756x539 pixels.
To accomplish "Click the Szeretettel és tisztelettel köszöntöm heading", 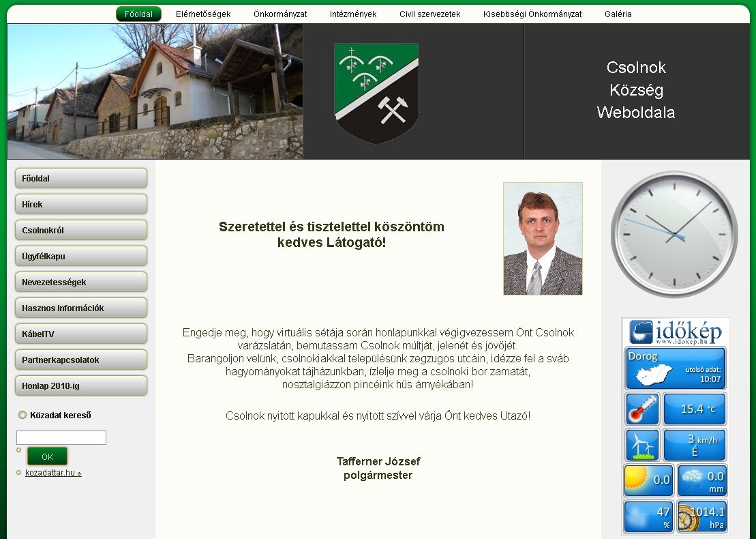I will click(332, 234).
